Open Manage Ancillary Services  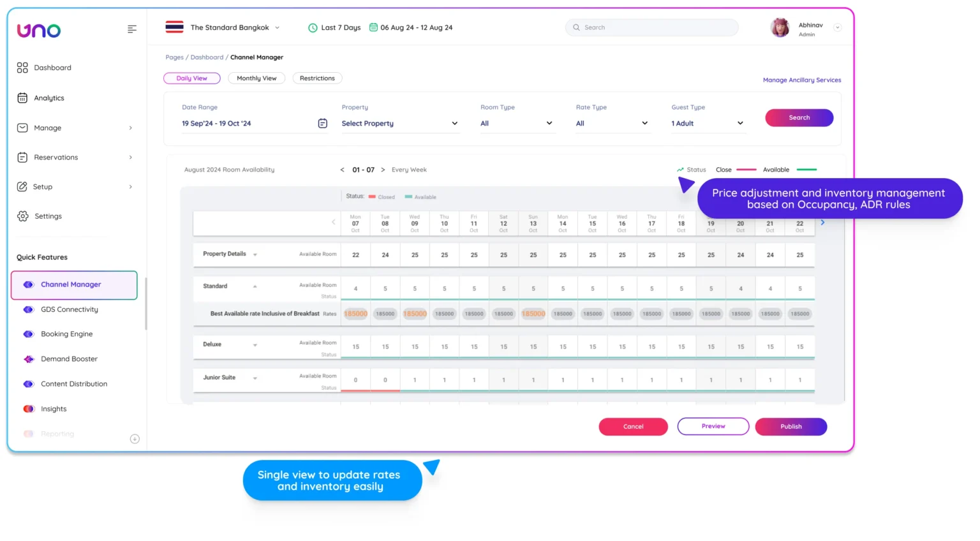(802, 80)
